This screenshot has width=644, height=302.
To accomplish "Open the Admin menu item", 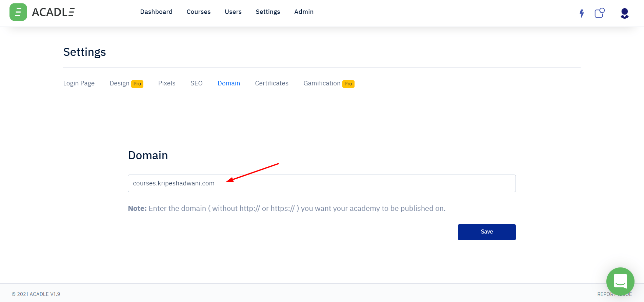I will click(x=304, y=12).
